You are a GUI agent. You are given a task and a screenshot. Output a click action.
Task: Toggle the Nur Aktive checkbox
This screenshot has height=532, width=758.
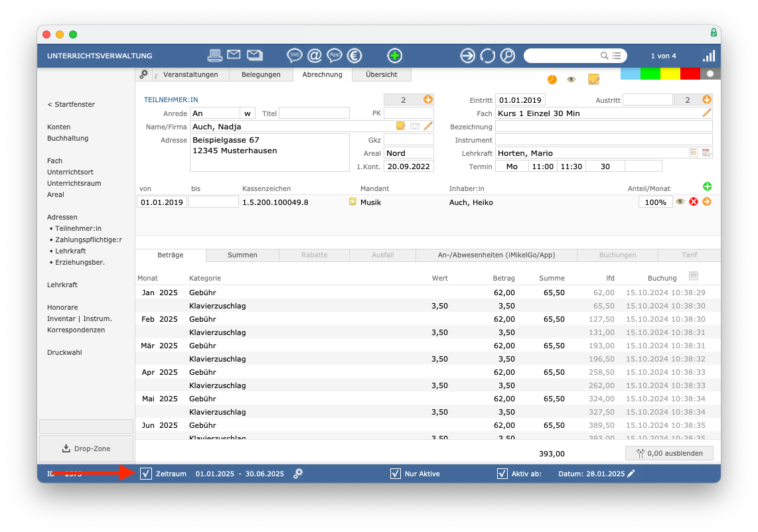pyautogui.click(x=396, y=474)
